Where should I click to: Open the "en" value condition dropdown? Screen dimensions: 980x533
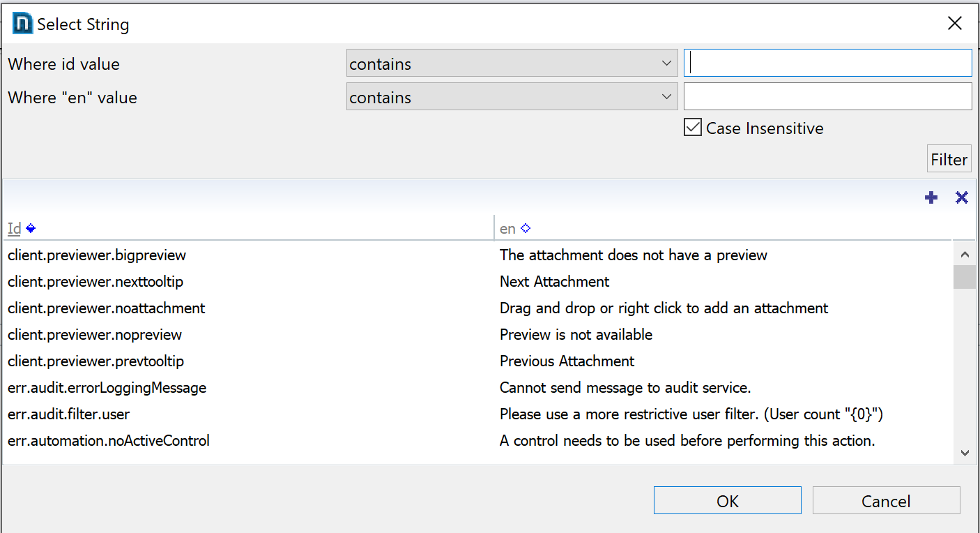(512, 97)
